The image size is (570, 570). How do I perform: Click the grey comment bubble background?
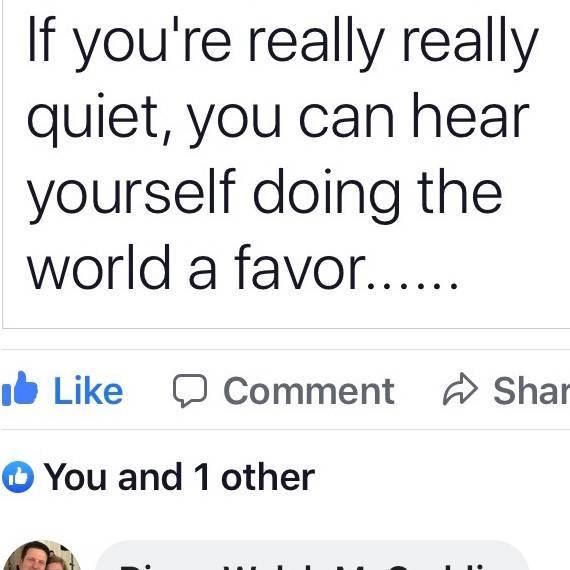pos(312,555)
